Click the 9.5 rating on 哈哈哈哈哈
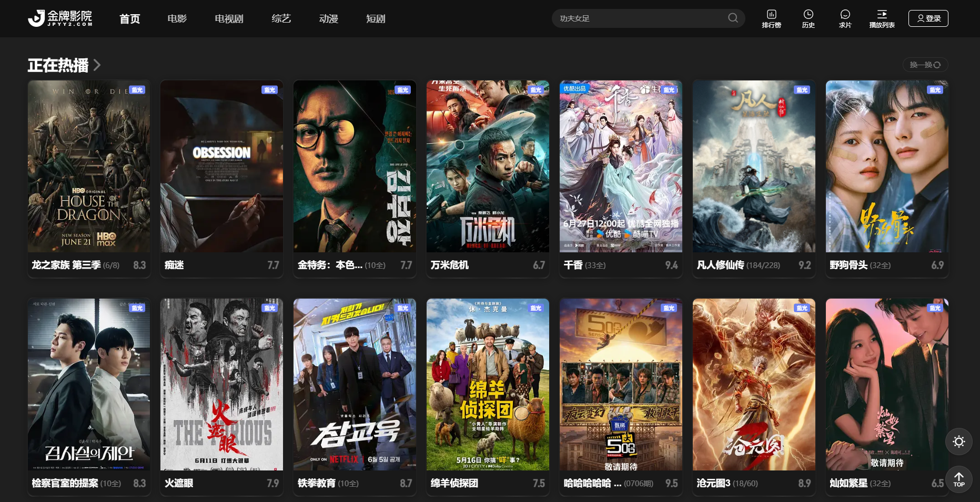Viewport: 980px width, 502px height. (671, 483)
